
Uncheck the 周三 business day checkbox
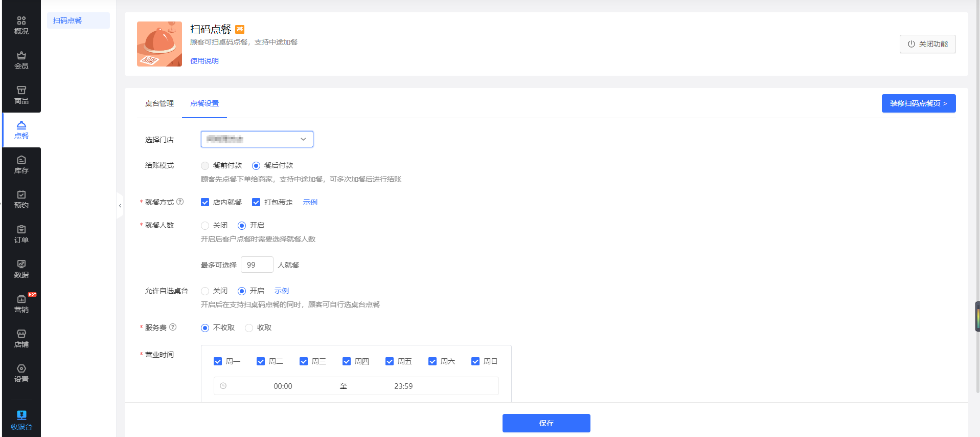point(304,362)
